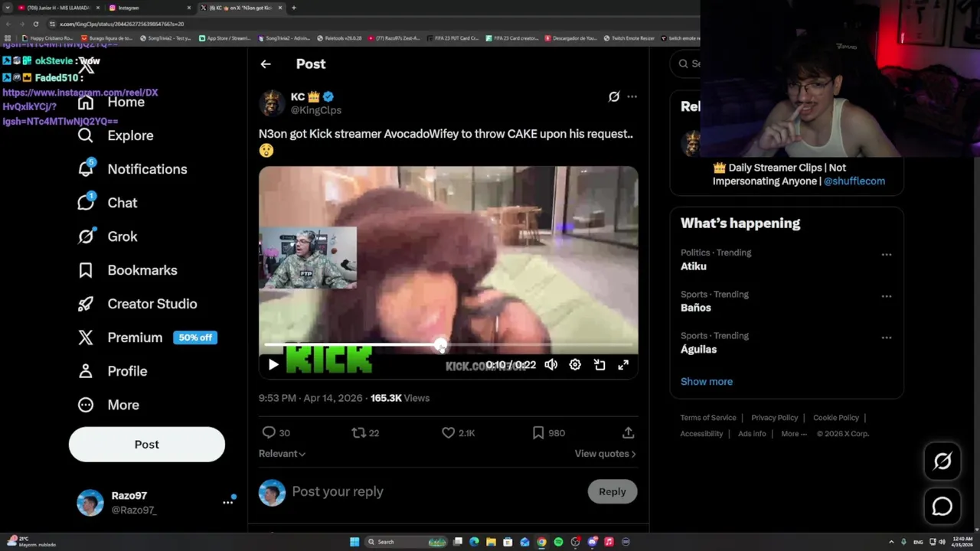Open Bookmarks in the sidebar
This screenshot has height=551, width=980.
[127, 270]
